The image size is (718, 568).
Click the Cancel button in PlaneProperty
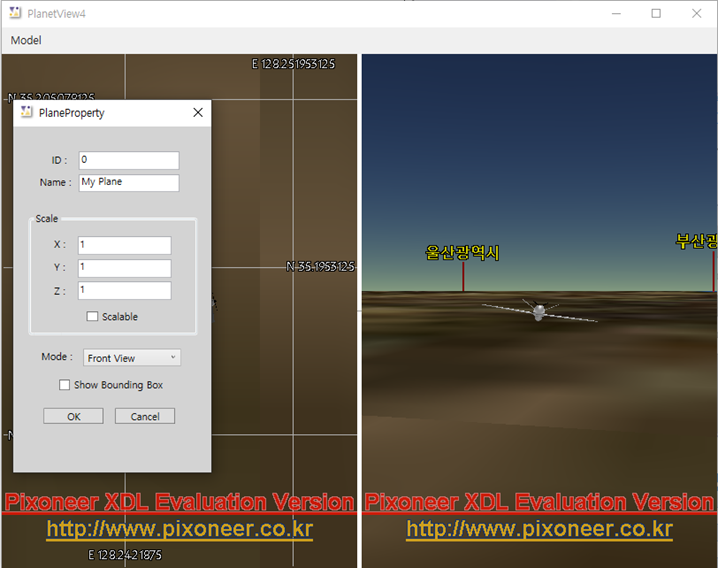(x=145, y=416)
